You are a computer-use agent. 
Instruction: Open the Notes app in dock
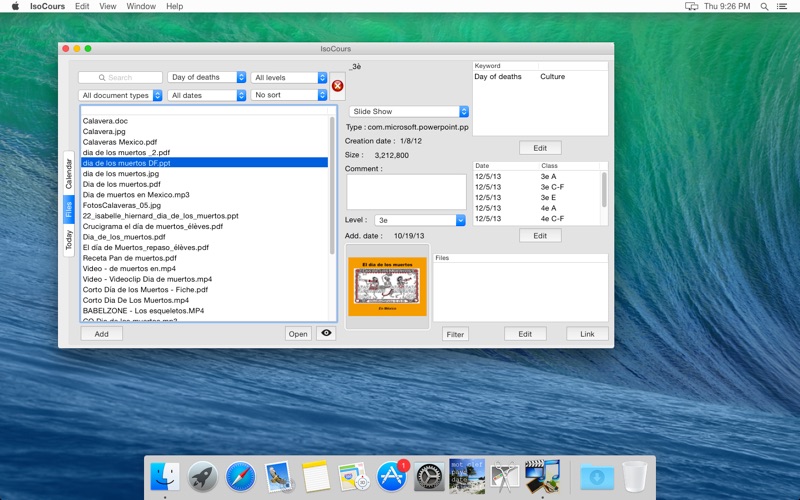pos(316,477)
